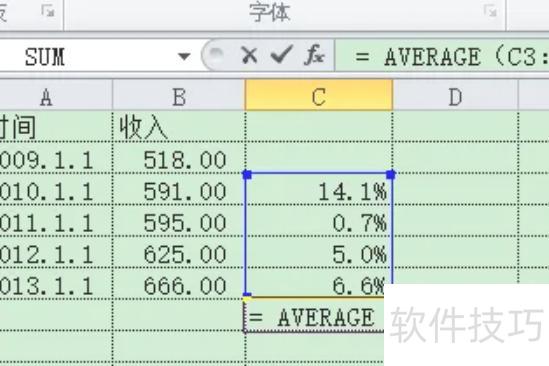Select column A header
549x366 pixels.
[56, 96]
